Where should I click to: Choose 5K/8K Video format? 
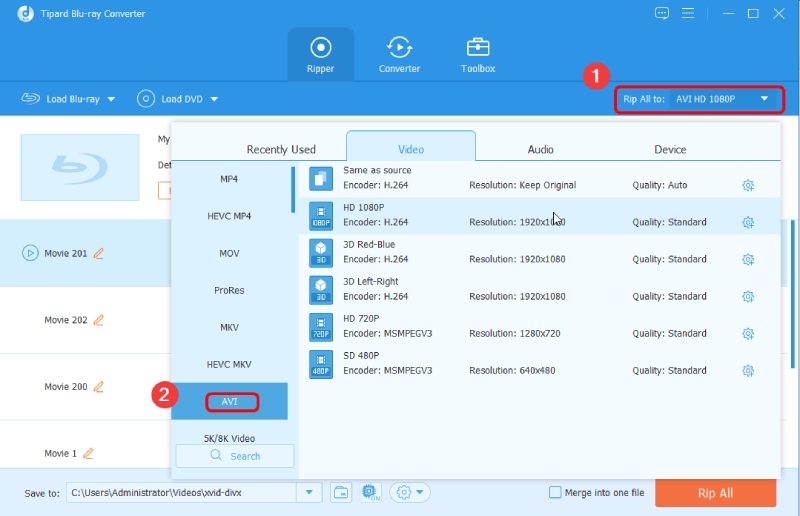[x=229, y=438]
